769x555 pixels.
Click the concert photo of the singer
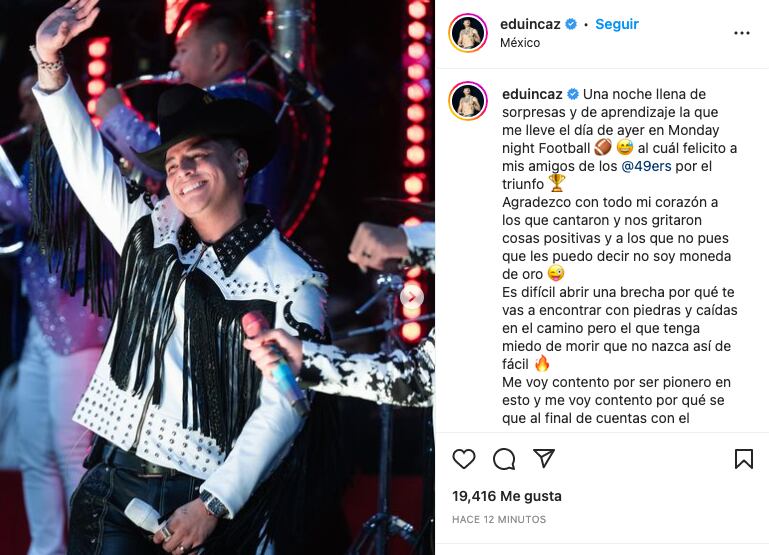pos(217,278)
